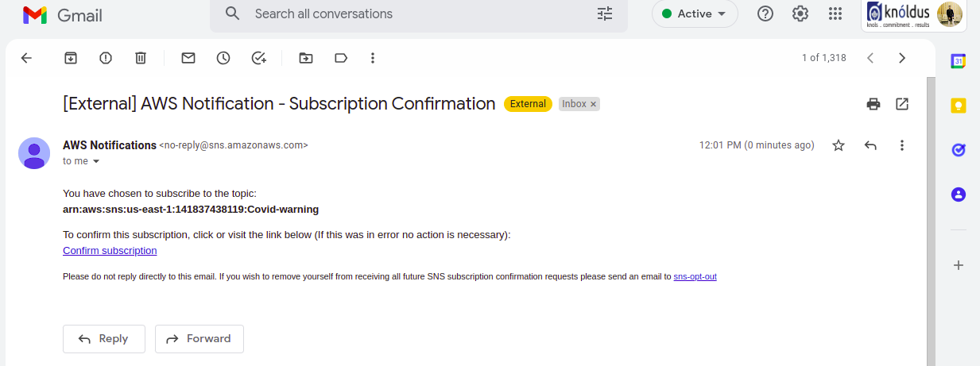
Task: Report email as spam
Action: pyautogui.click(x=106, y=58)
